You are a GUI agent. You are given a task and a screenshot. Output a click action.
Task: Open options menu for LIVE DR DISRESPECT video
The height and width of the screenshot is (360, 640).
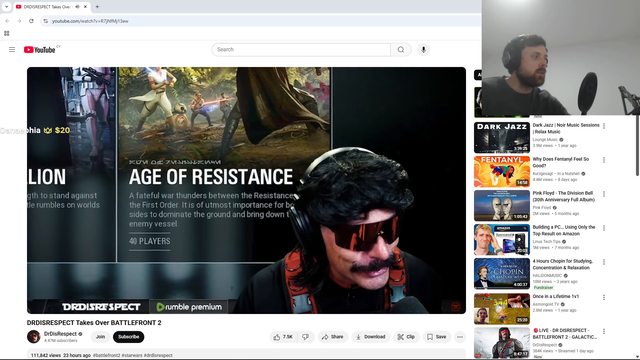pyautogui.click(x=604, y=331)
